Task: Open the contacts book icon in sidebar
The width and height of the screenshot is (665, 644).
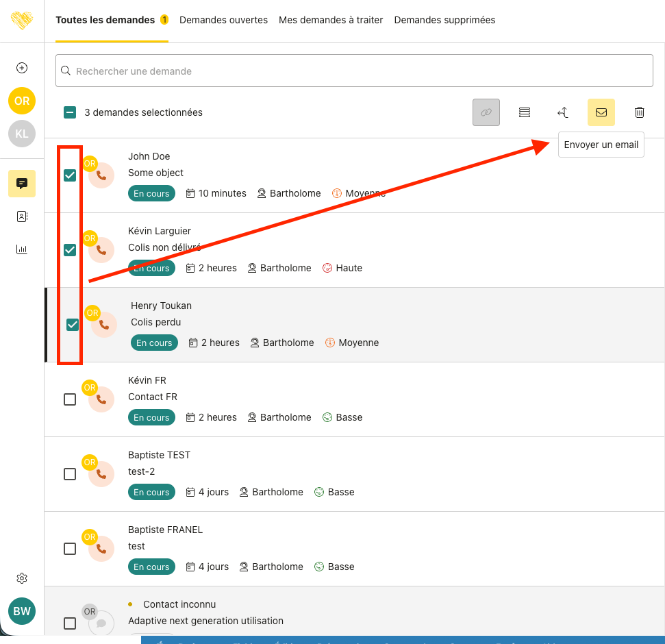Action: pos(22,216)
